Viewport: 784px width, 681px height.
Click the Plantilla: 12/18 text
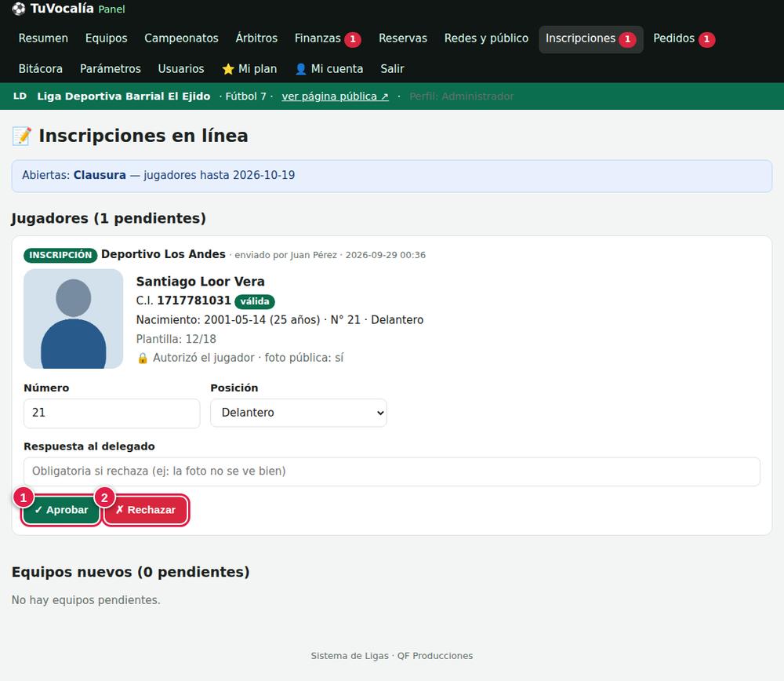pyautogui.click(x=176, y=339)
